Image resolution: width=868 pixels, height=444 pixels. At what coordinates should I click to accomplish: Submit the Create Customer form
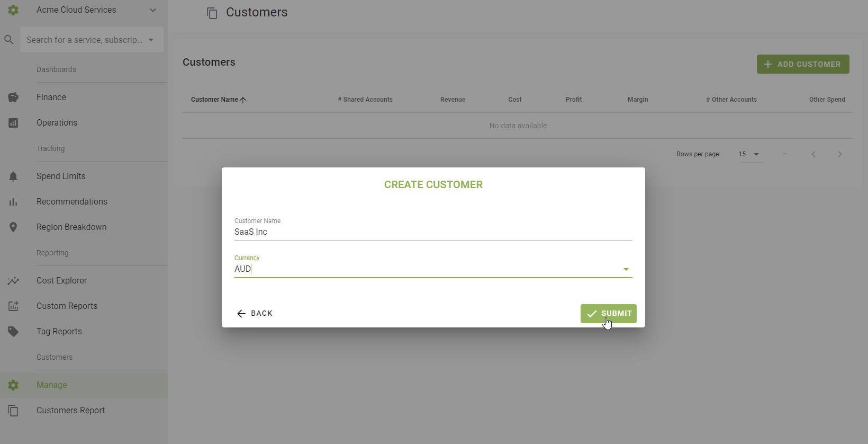tap(609, 314)
